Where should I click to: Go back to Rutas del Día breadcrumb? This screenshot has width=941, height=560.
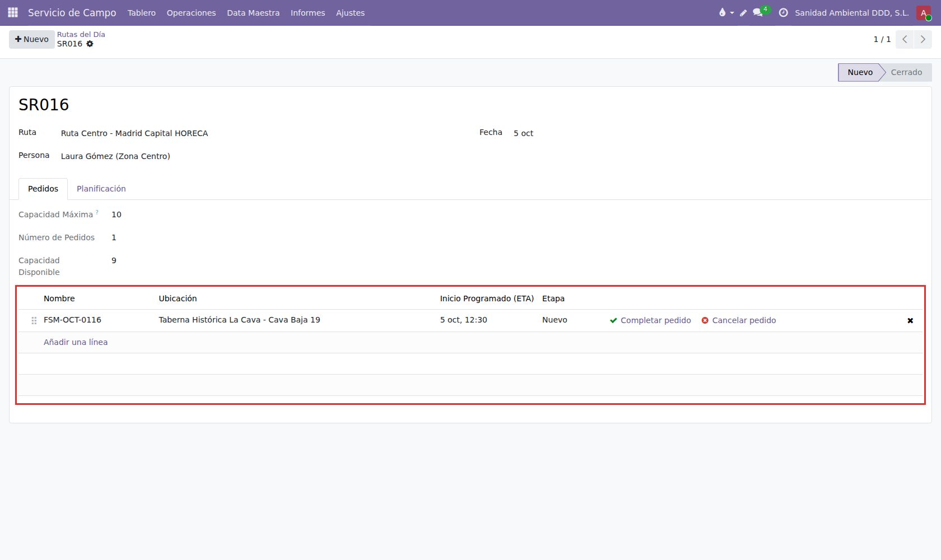pyautogui.click(x=81, y=34)
